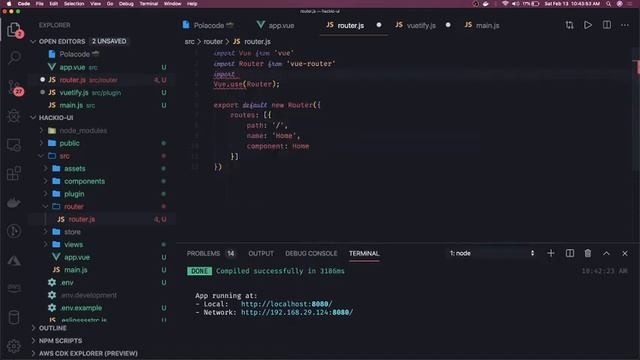Click the volume icon in the menu bar
This screenshot has height=360, width=640.
(x=515, y=4)
